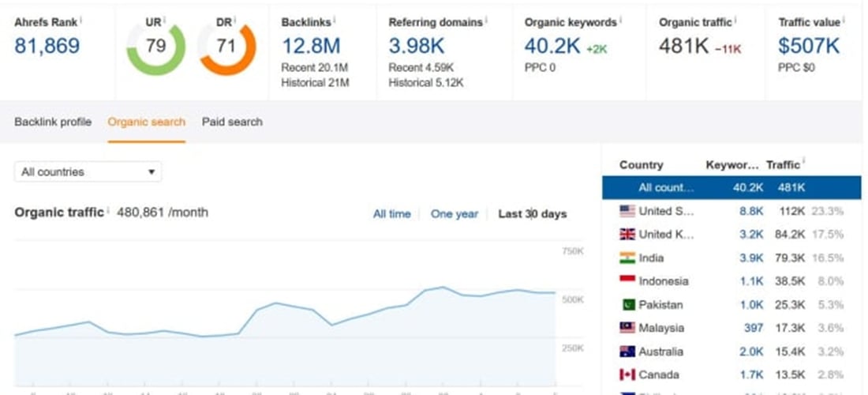The height and width of the screenshot is (395, 868).
Task: Click the Australia flag icon
Action: click(627, 352)
